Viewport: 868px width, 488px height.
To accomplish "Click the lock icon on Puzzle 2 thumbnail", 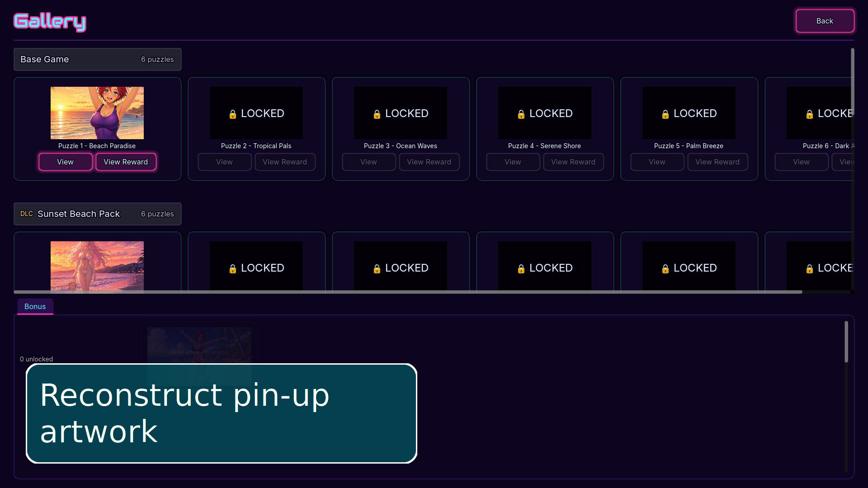I will (x=233, y=114).
